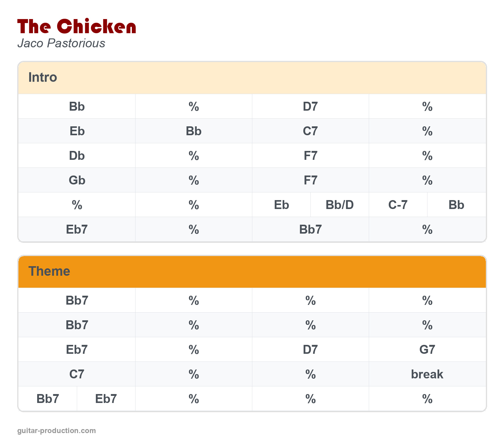Screen dimensions: 504x442
Task: Open the guitar-production.com footer link
Action: (x=57, y=431)
